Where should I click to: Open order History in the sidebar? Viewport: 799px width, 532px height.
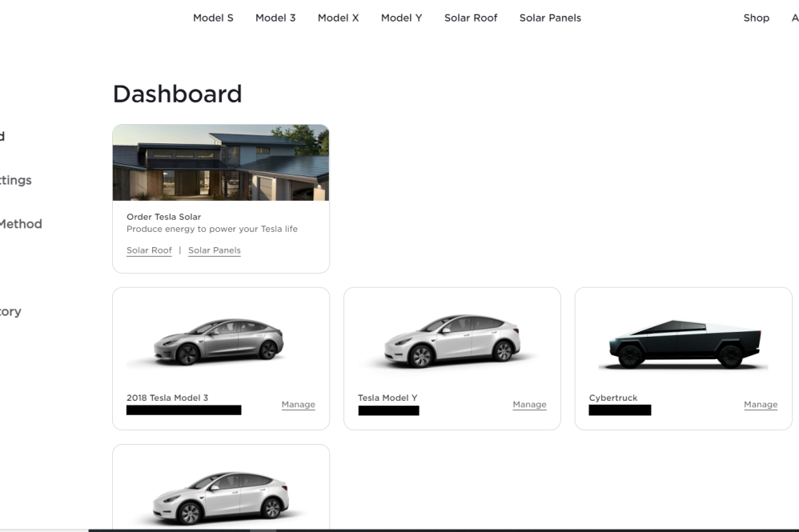click(x=10, y=311)
